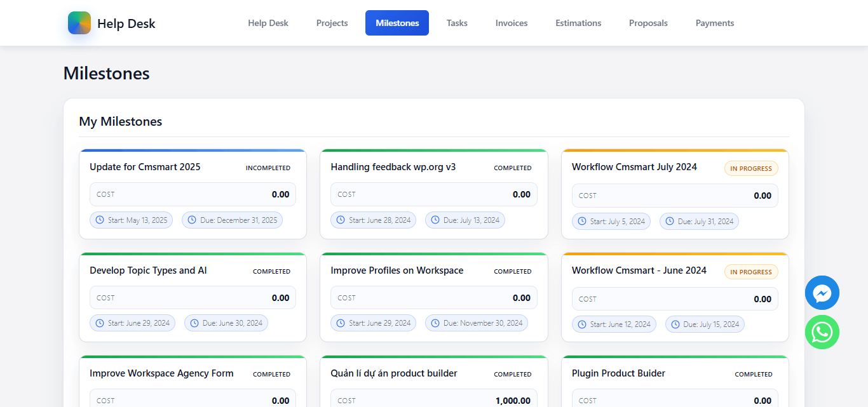Image resolution: width=868 pixels, height=407 pixels.
Task: Switch to the Projects tab
Action: [x=332, y=23]
